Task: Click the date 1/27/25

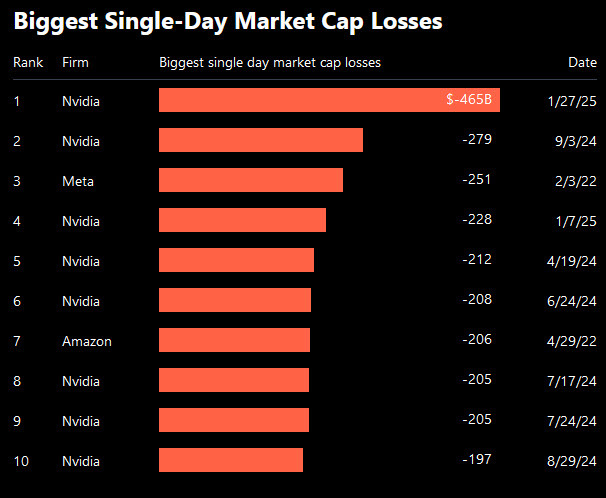Action: pyautogui.click(x=572, y=101)
